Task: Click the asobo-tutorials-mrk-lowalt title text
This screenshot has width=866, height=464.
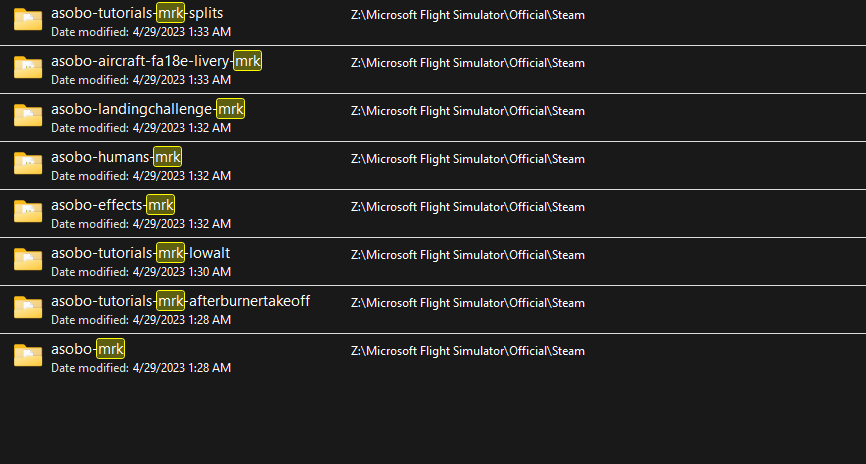Action: tap(140, 253)
